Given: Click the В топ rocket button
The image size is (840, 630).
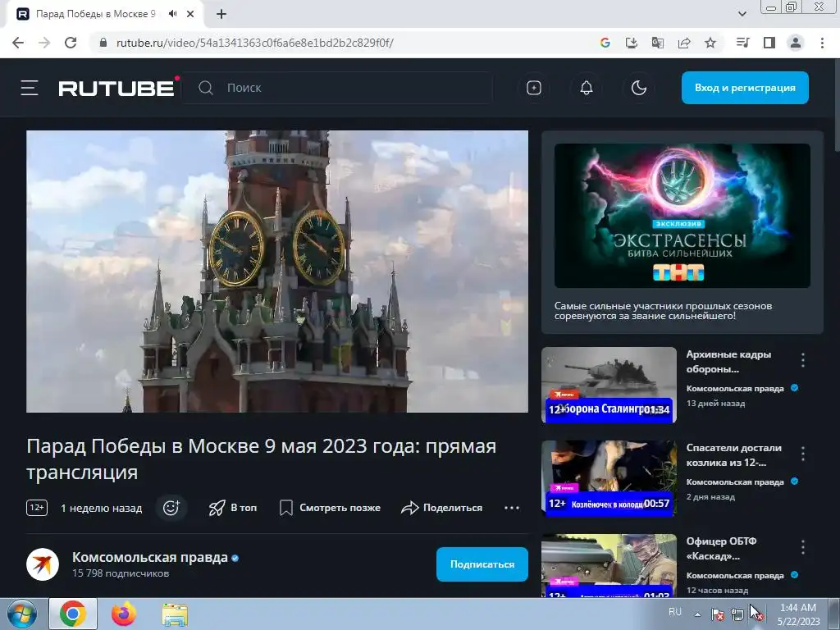Looking at the screenshot, I should click(232, 507).
